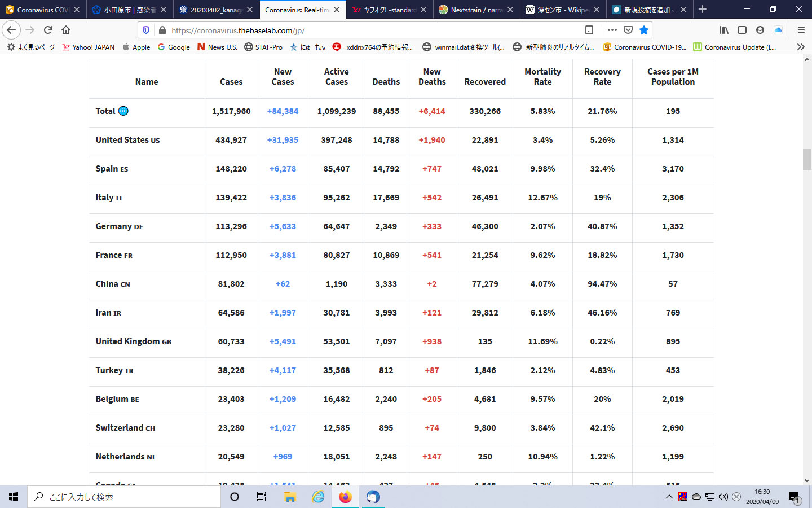812x508 pixels.
Task: Click the globe icon next to Total
Action: (x=123, y=111)
